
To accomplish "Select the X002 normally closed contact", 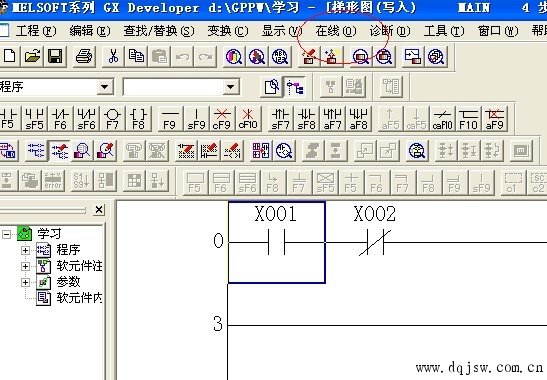I will tap(375, 242).
